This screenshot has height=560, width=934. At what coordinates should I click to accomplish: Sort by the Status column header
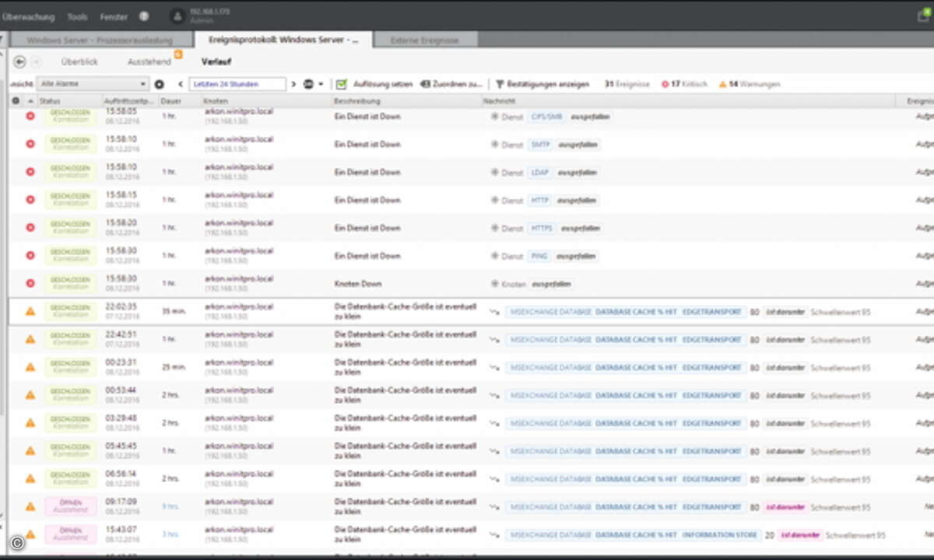[x=50, y=101]
